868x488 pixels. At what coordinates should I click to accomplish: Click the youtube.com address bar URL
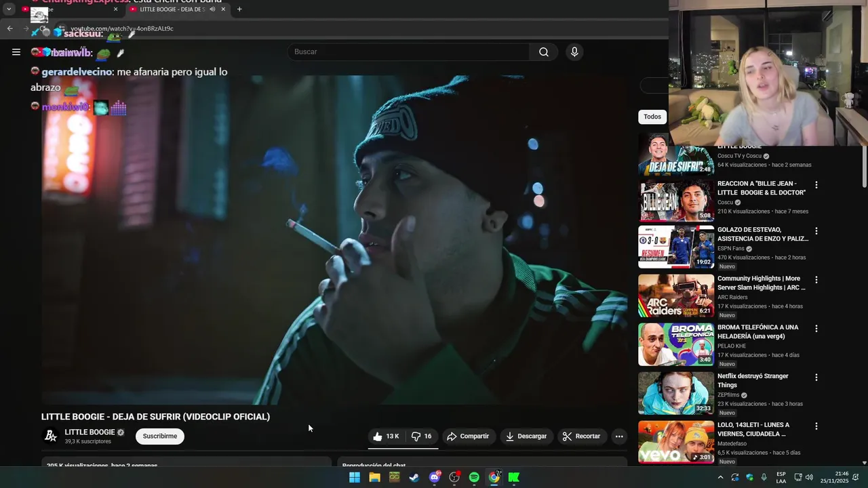[122, 28]
